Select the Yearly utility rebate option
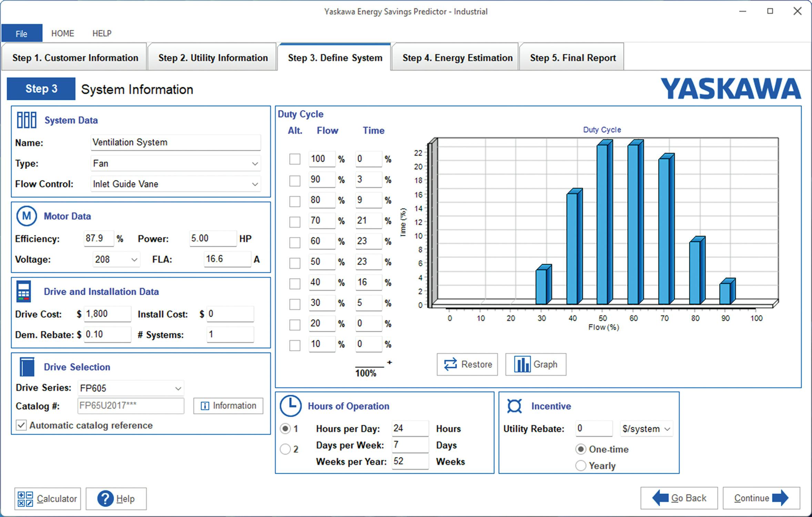The image size is (812, 517). (581, 465)
